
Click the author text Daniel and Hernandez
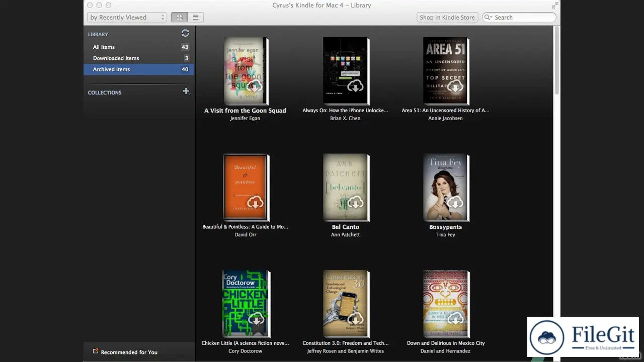445,351
